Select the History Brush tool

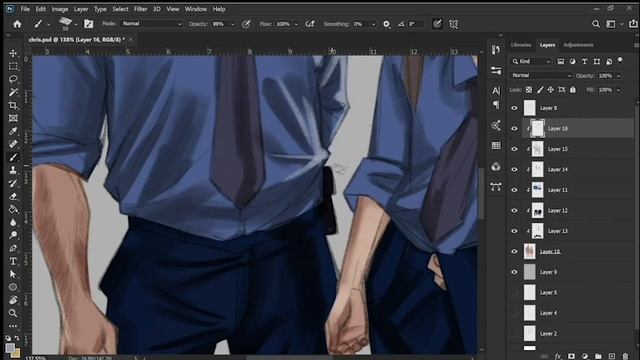tap(13, 183)
